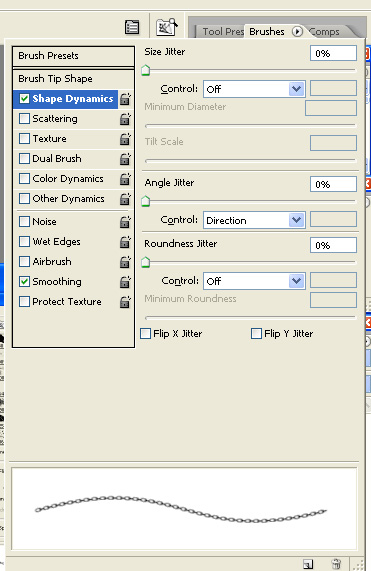The height and width of the screenshot is (571, 371).
Task: Enable the Texture checkbox
Action: [x=24, y=139]
